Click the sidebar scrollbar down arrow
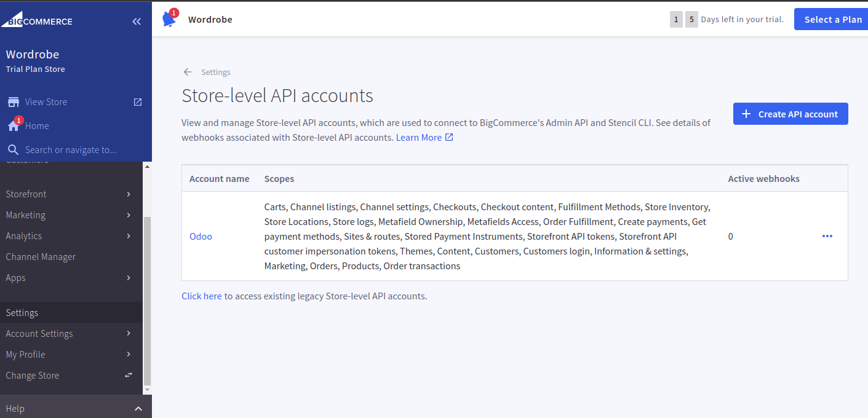The image size is (868, 418). tap(147, 390)
